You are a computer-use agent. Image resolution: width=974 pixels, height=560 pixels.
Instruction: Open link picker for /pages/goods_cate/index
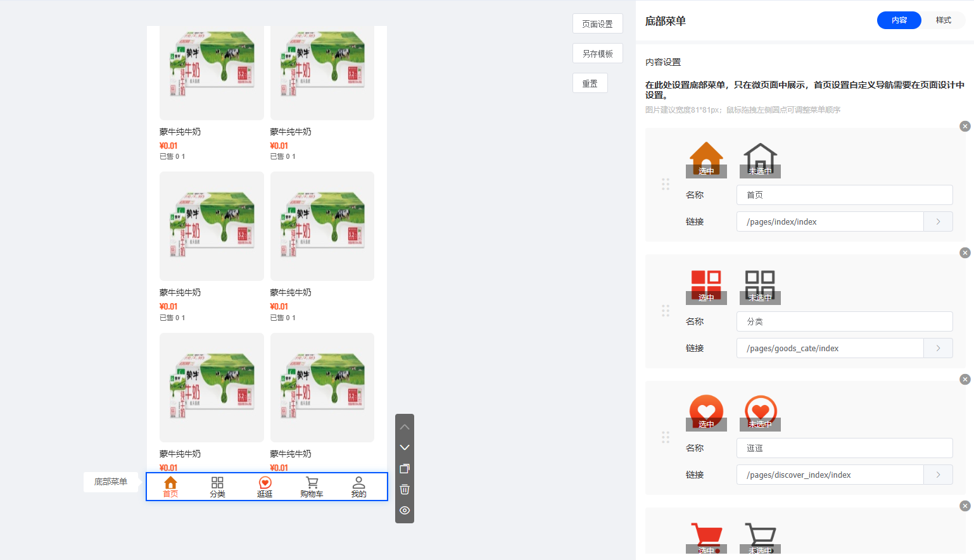click(x=938, y=348)
